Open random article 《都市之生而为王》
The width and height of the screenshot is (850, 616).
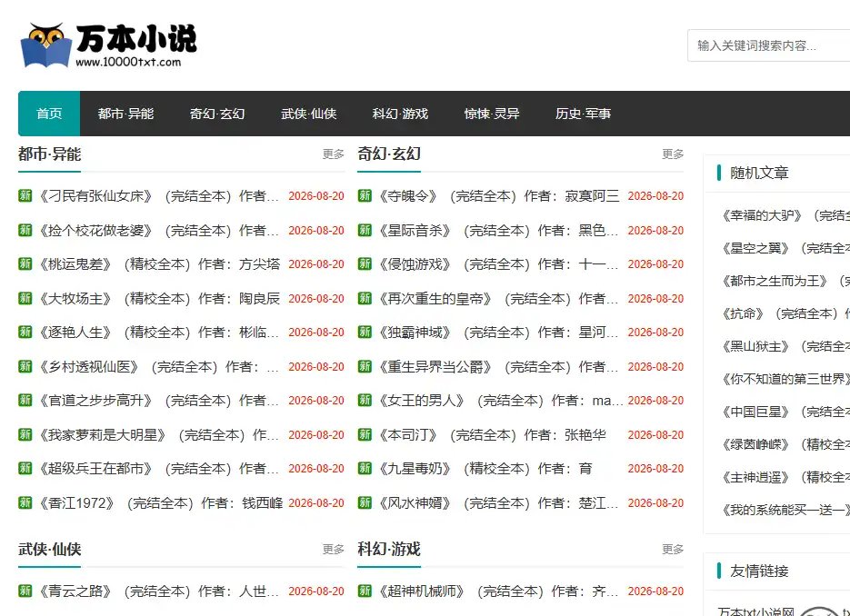coord(784,281)
